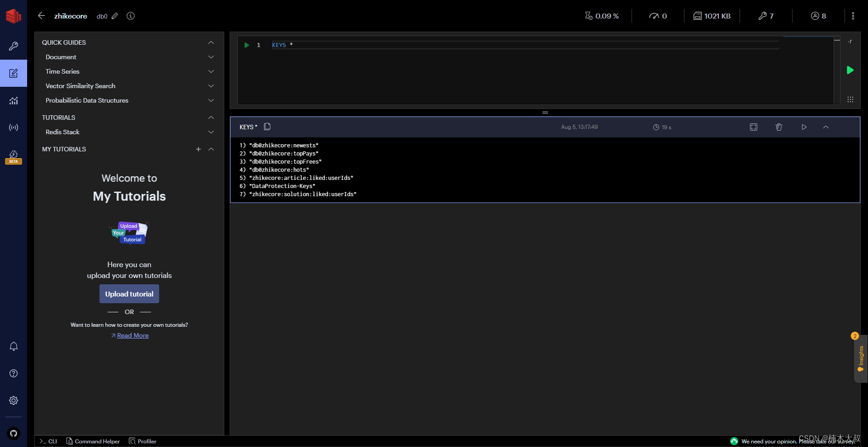Toggle group mode grid icon

(850, 99)
